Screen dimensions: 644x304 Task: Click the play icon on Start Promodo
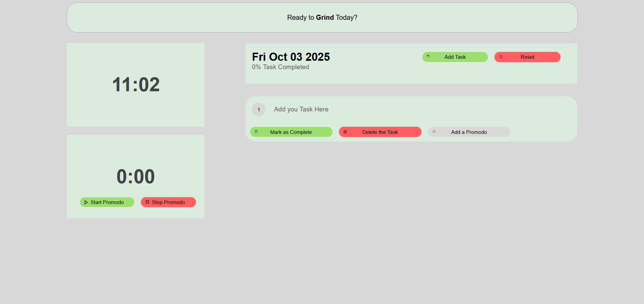point(86,202)
